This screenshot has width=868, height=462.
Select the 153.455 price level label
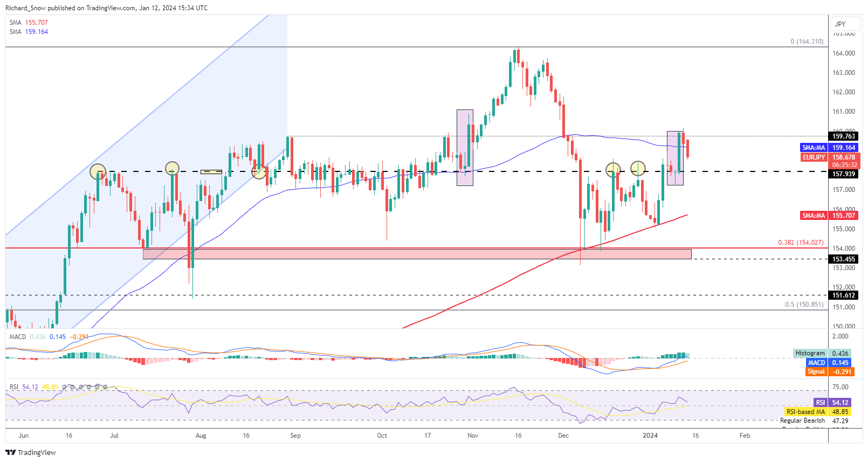(844, 259)
